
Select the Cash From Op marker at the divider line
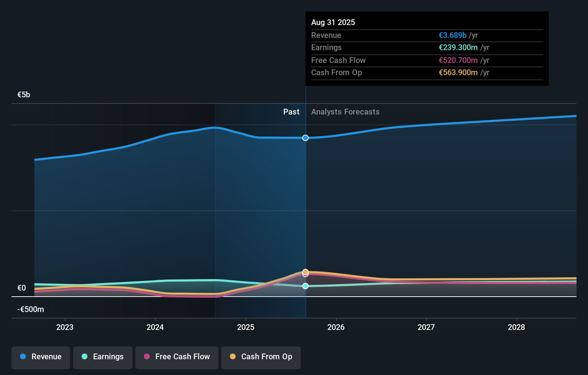coord(305,271)
